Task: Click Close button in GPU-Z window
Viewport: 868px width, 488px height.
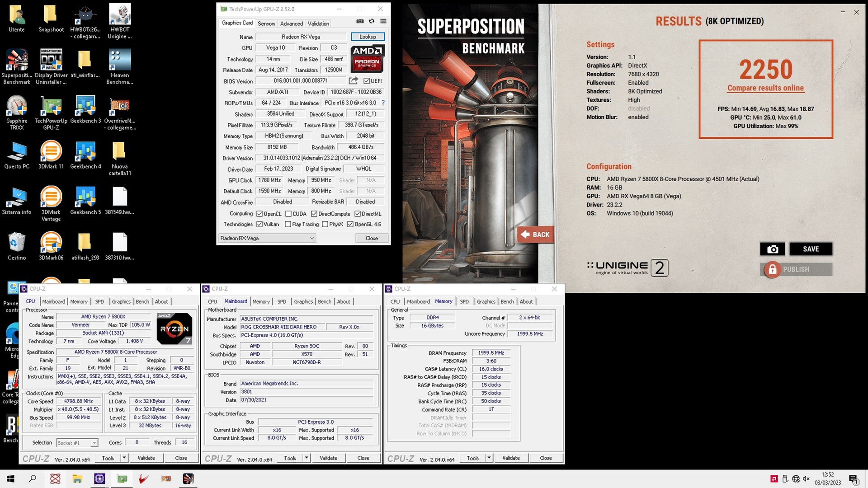Action: [x=372, y=238]
